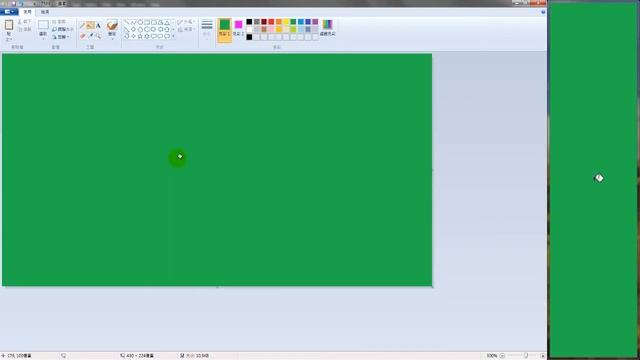The height and width of the screenshot is (360, 640).
Task: Choose the rectangular Select tool
Action: (43, 25)
